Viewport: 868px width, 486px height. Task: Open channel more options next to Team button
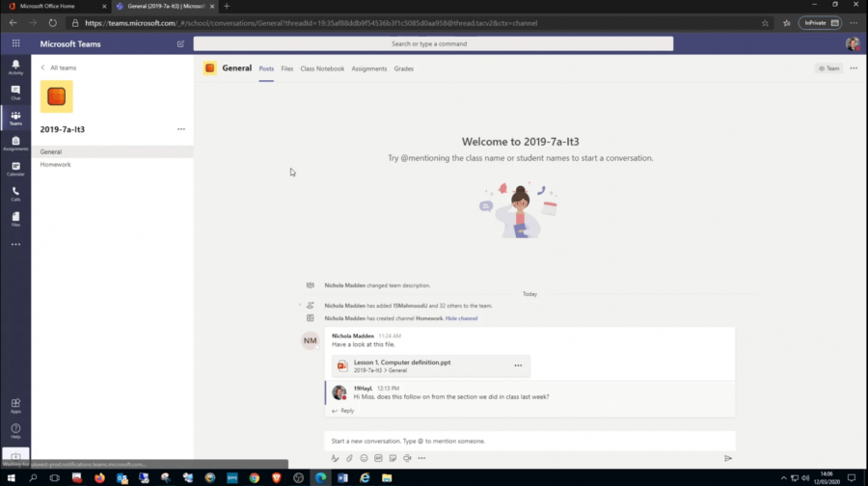coord(854,68)
